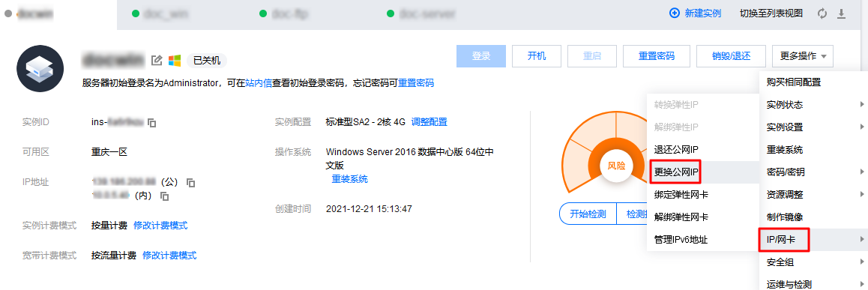868x290 pixels.
Task: Click the 标准型SA2 - 2核 4G configuration text
Action: point(366,122)
